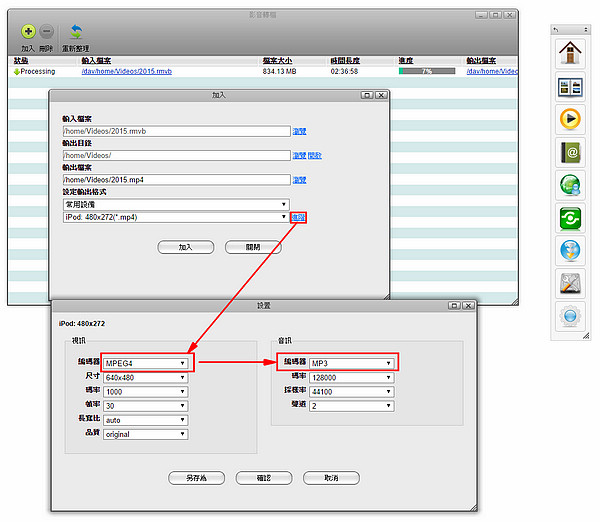Click the input file /home/Videos/2015.rmvb field

pyautogui.click(x=176, y=131)
